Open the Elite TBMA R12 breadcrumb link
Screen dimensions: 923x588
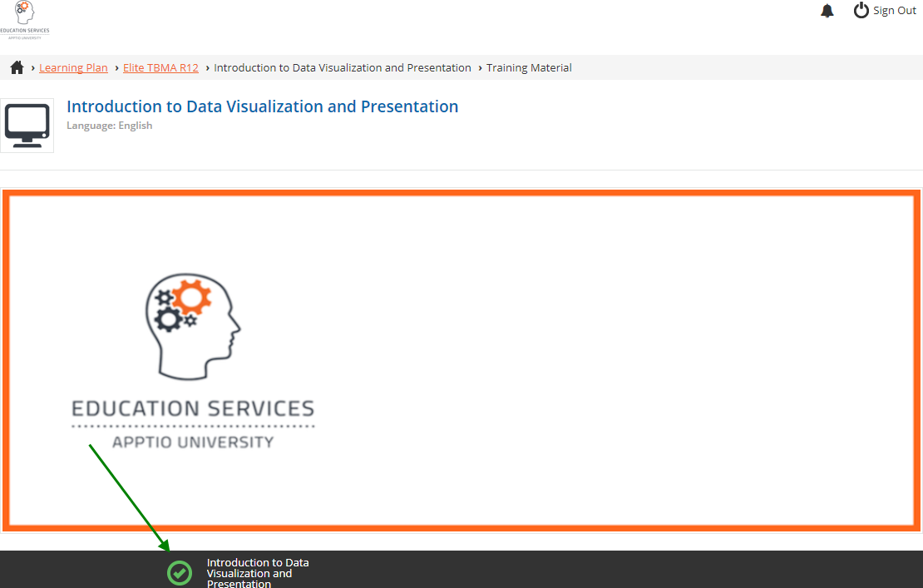(x=160, y=67)
